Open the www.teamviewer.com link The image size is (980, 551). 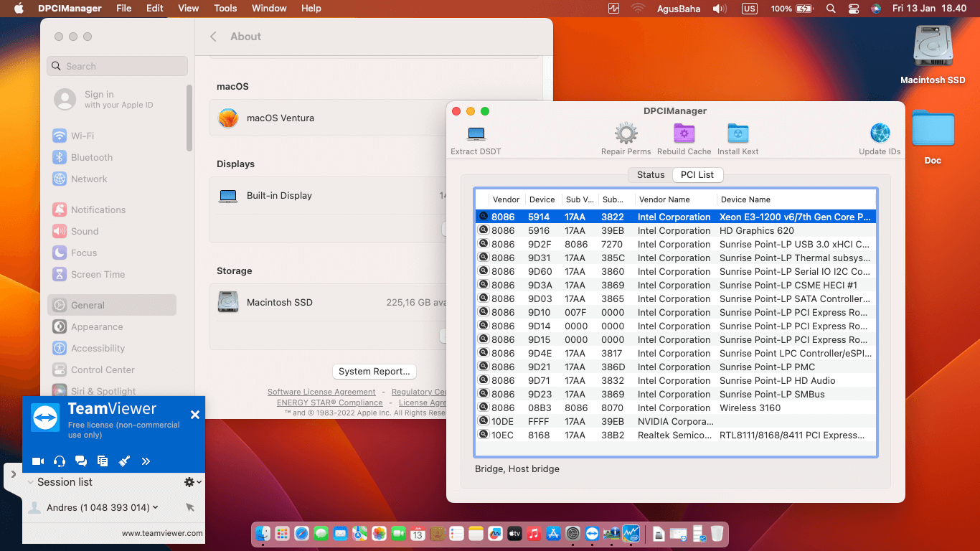[x=162, y=533]
